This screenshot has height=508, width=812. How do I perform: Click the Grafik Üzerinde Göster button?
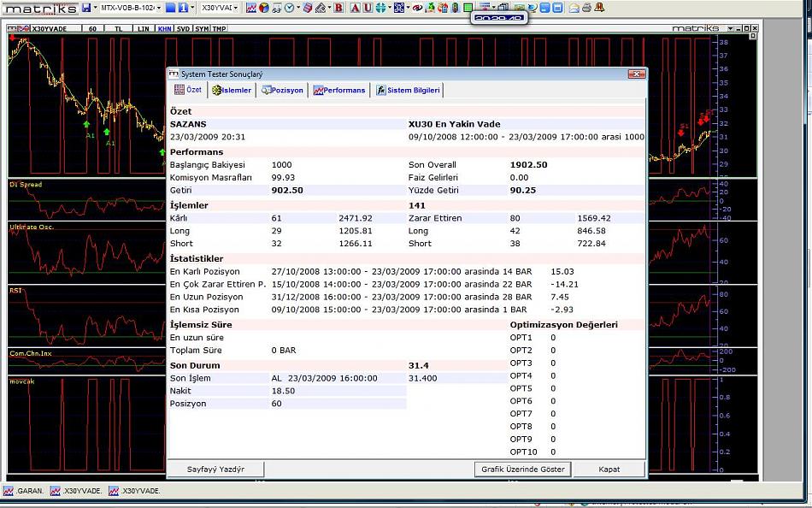click(x=522, y=469)
